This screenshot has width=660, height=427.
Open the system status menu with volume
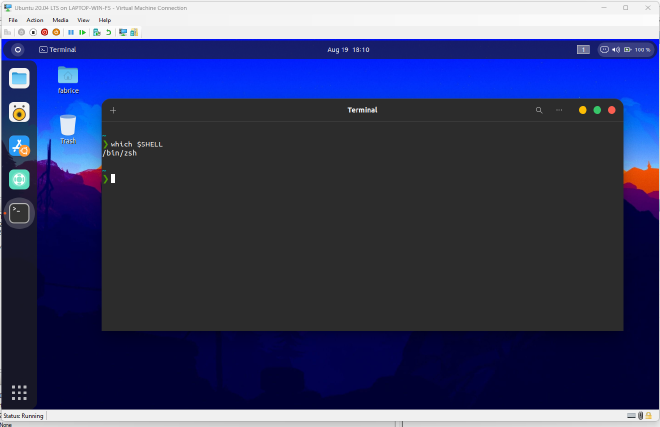coord(624,49)
